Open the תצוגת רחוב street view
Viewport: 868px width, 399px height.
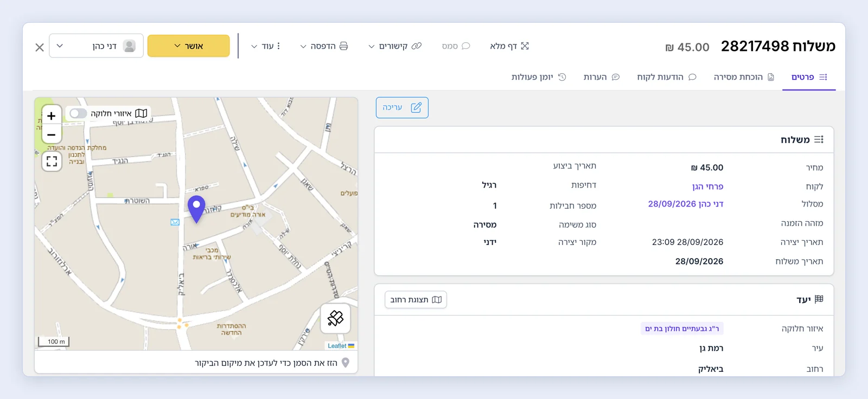416,300
